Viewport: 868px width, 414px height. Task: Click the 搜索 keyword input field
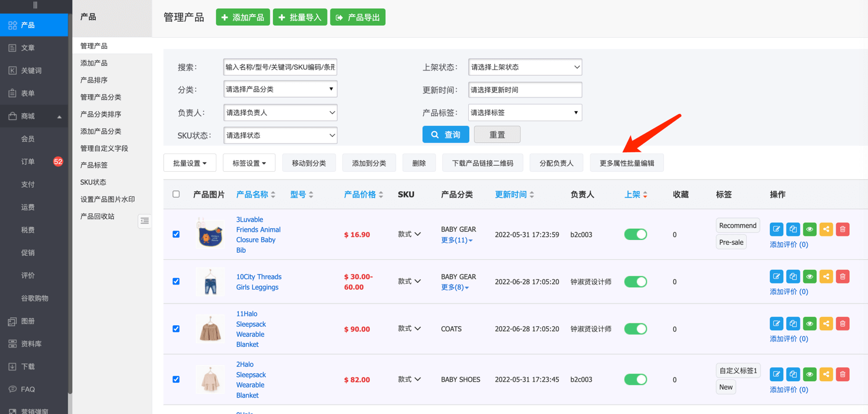[280, 67]
